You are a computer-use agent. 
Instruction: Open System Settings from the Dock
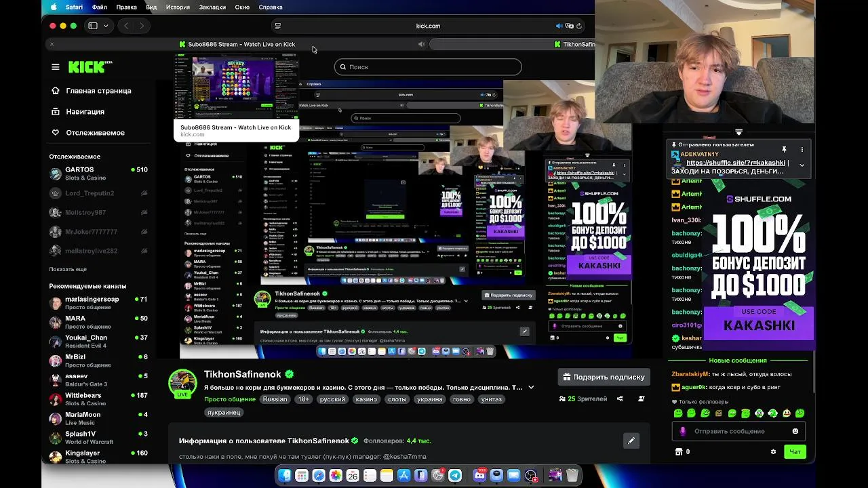tap(438, 476)
